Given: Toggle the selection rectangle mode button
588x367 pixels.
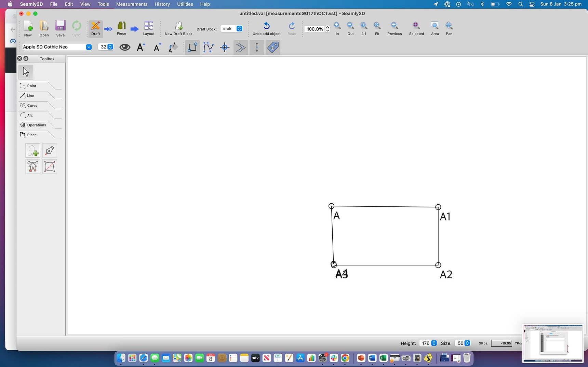Looking at the screenshot, I should (x=192, y=47).
